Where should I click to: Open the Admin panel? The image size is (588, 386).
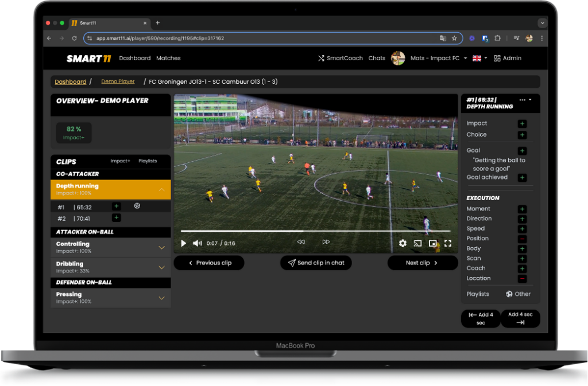(x=508, y=59)
